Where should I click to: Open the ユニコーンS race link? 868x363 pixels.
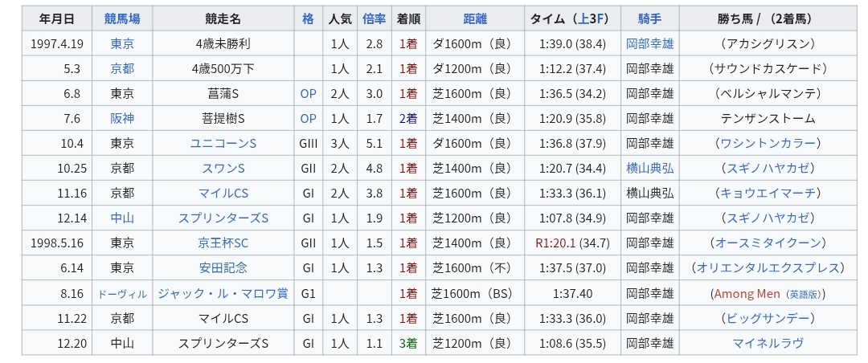(223, 143)
